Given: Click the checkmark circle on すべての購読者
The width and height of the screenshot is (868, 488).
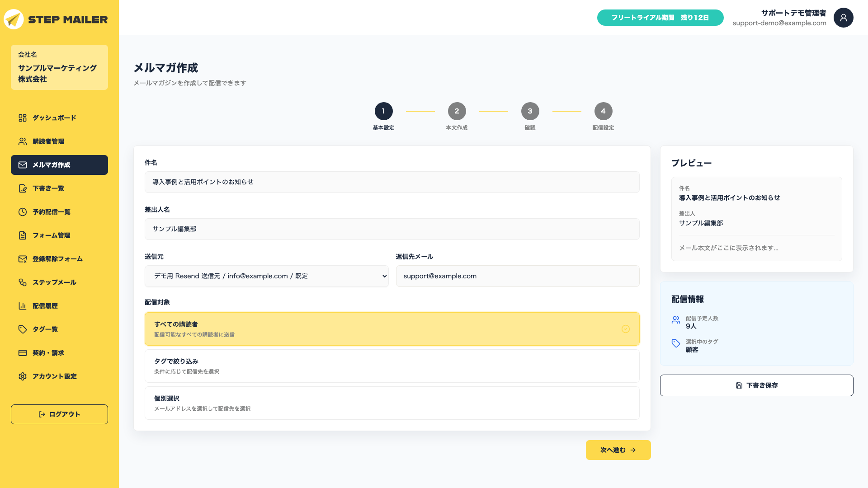Looking at the screenshot, I should coord(626,329).
